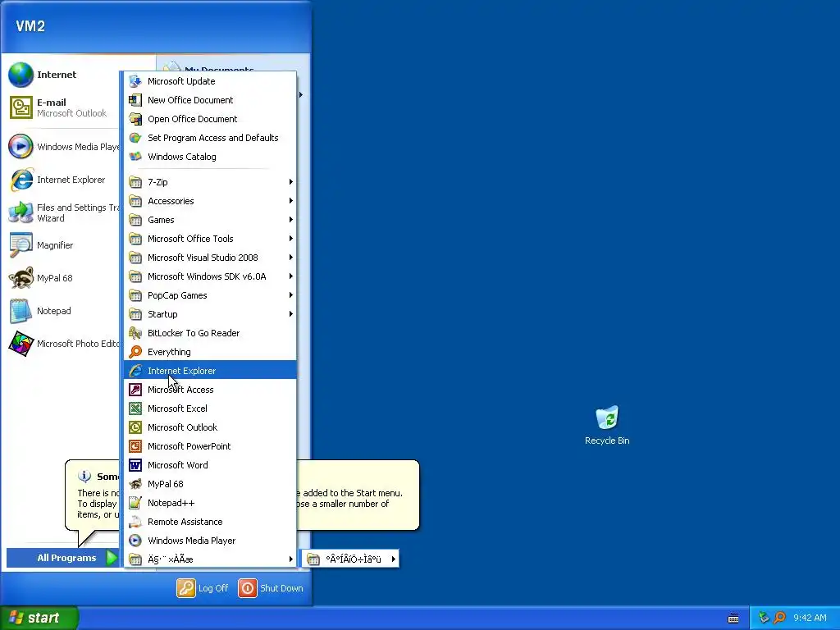
Task: Open MyPal 68 in left pane
Action: [x=62, y=278]
